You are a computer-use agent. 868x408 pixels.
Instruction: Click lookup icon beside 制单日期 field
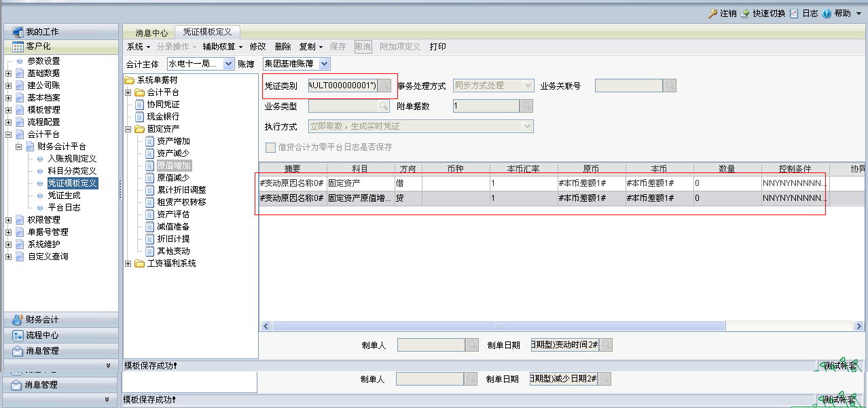pos(606,345)
